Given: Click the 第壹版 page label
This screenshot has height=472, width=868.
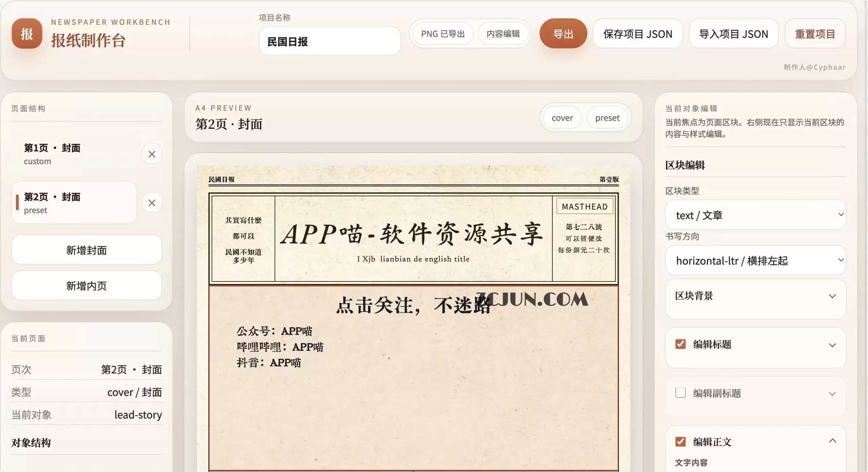Looking at the screenshot, I should tap(609, 179).
